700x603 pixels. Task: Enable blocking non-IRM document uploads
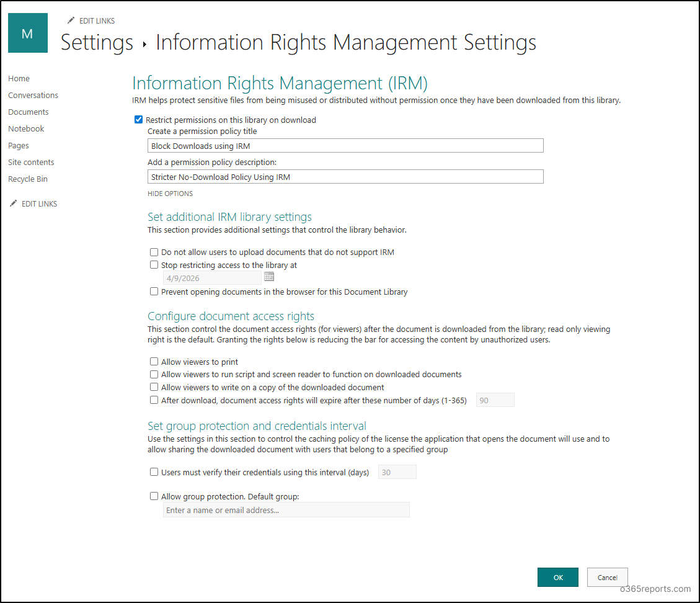coord(154,252)
